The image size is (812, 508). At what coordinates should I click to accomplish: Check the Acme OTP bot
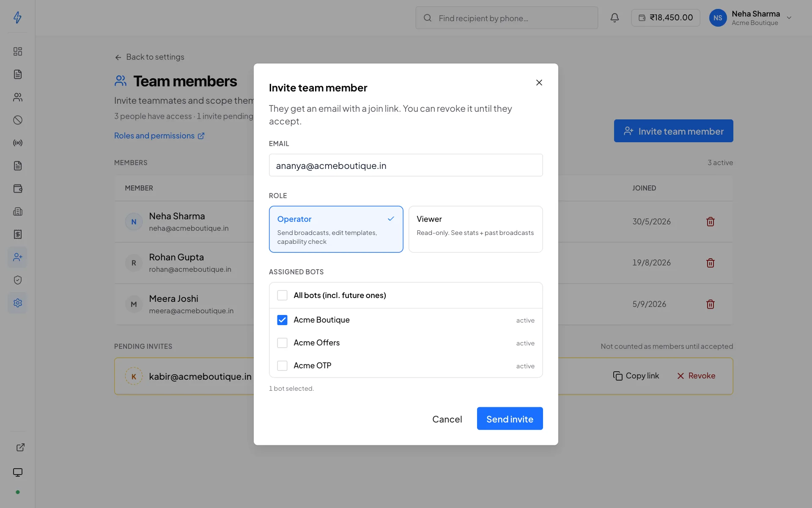coord(282,366)
